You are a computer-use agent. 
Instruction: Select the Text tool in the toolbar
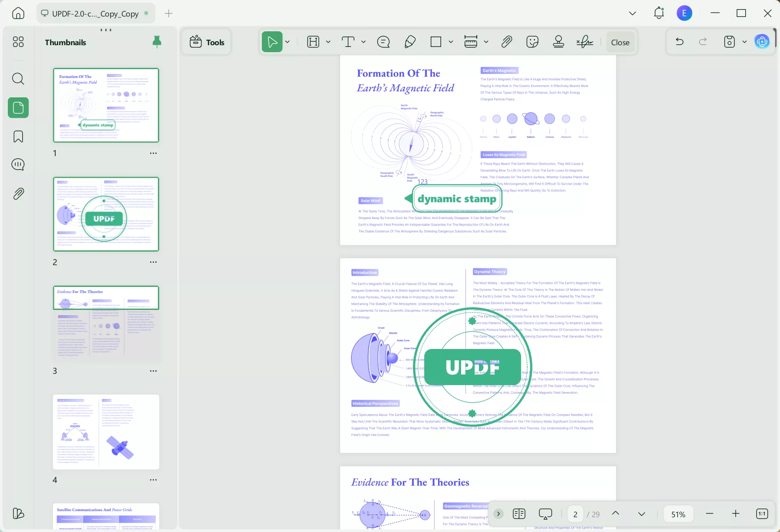(x=348, y=42)
